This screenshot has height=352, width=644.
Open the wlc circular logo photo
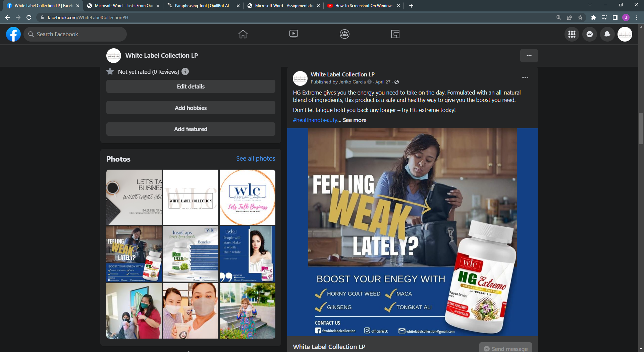coord(248,197)
